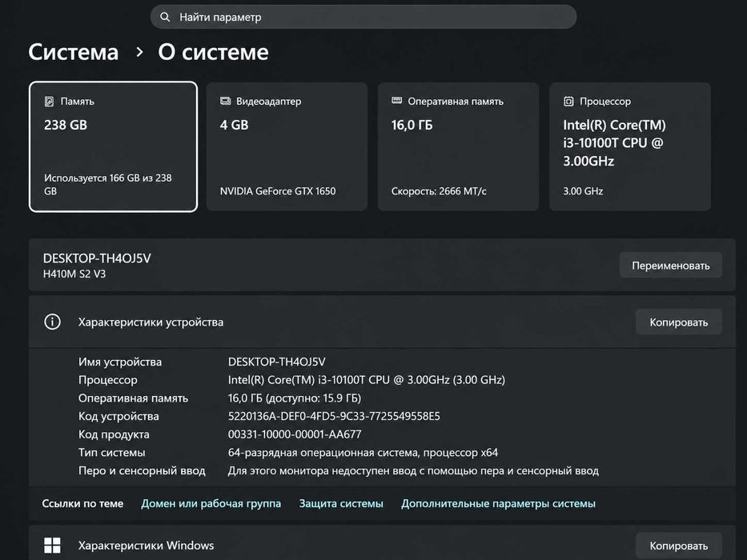Click "16,0 ГБ (доступно: 15.9 ГБ)" value

(x=295, y=398)
